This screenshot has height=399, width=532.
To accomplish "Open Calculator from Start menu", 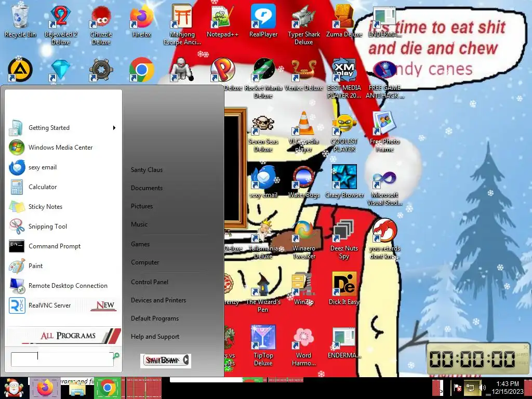I will [63, 187].
